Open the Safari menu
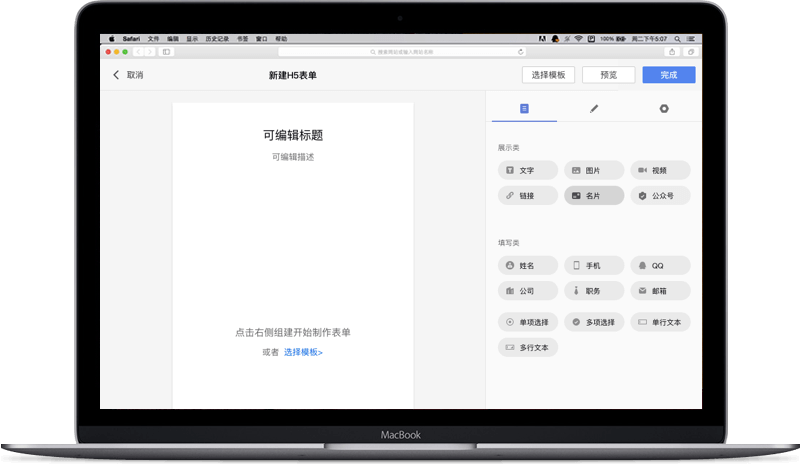The width and height of the screenshot is (800, 464). coord(131,39)
